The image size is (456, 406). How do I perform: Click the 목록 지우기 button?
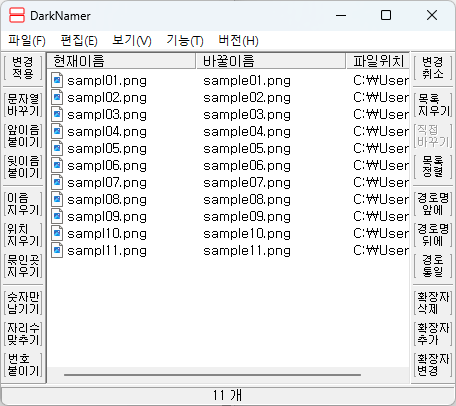point(433,105)
